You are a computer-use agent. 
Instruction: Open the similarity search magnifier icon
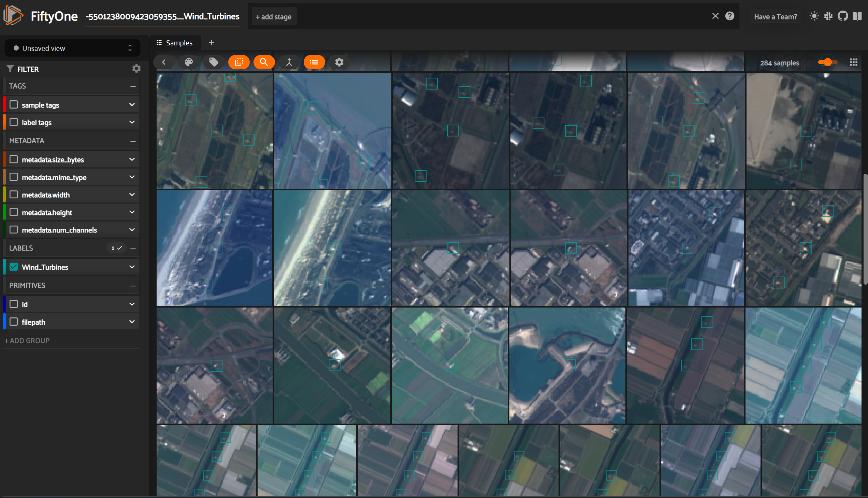click(264, 62)
